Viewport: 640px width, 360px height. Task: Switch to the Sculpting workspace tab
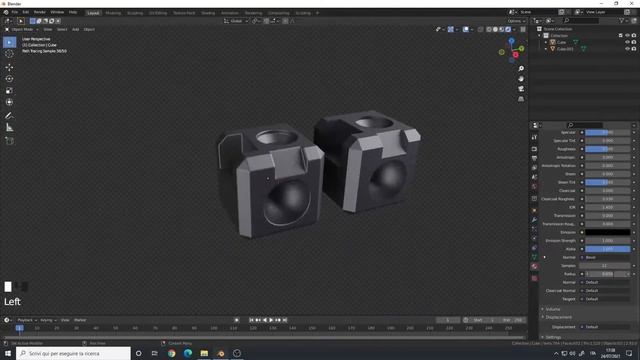pyautogui.click(x=135, y=13)
